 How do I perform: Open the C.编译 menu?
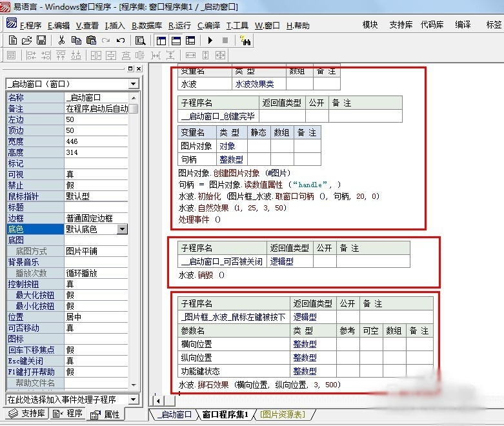click(208, 26)
